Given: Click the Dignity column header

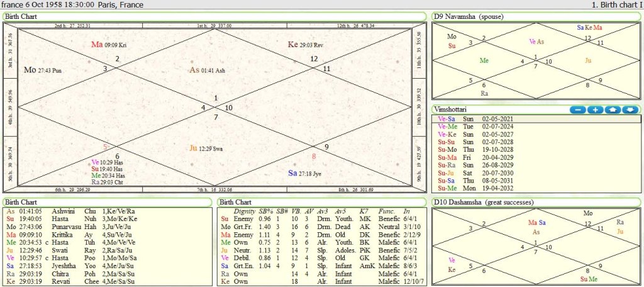Looking at the screenshot, I should point(244,211).
